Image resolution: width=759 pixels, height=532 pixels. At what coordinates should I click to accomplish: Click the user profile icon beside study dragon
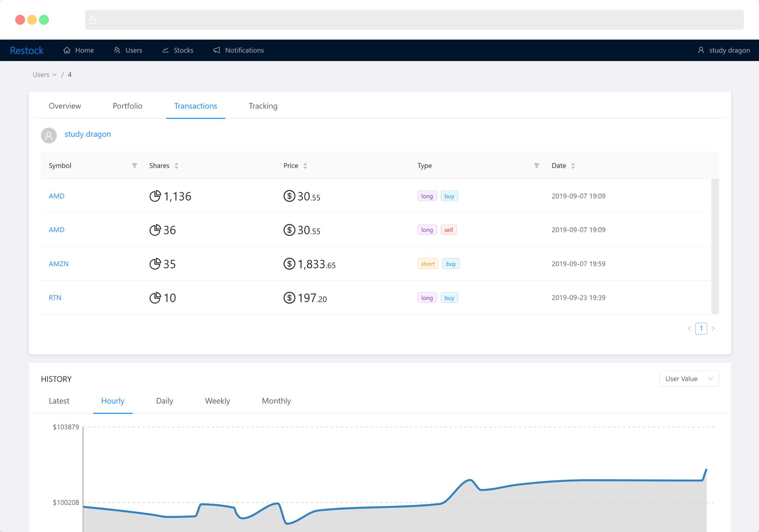(701, 50)
